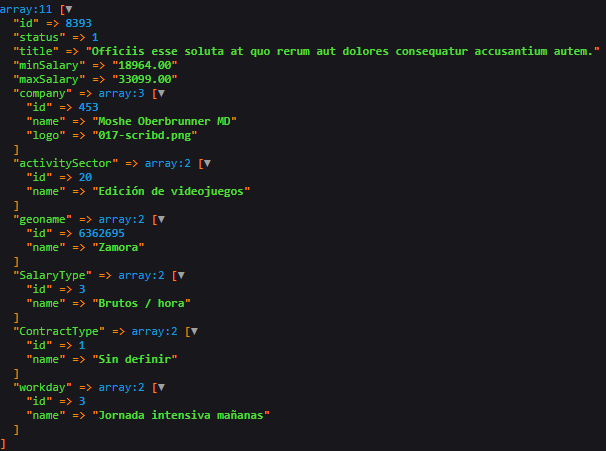The width and height of the screenshot is (606, 451).
Task: Click the "workday" key
Action: (x=43, y=387)
